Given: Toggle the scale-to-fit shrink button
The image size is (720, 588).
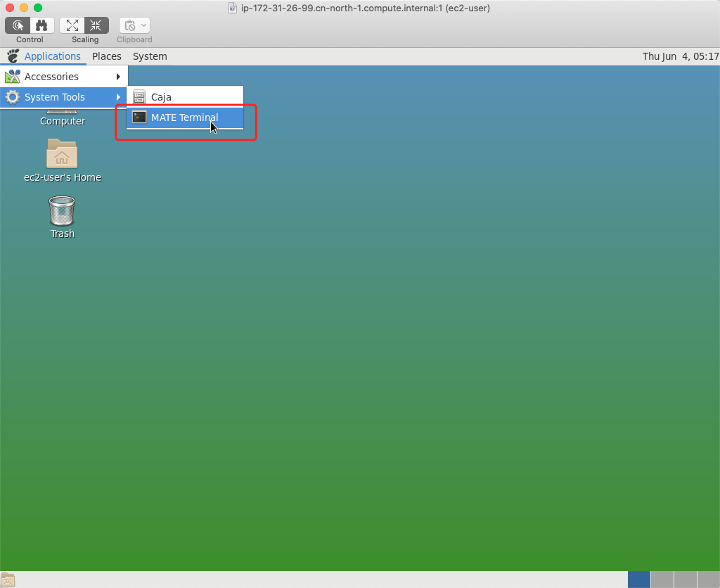Looking at the screenshot, I should [x=96, y=25].
